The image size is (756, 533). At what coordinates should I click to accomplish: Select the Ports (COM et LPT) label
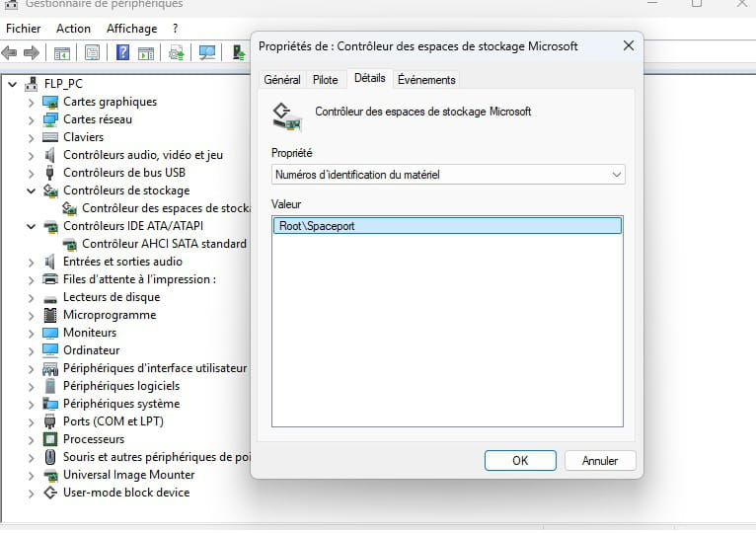(x=113, y=421)
